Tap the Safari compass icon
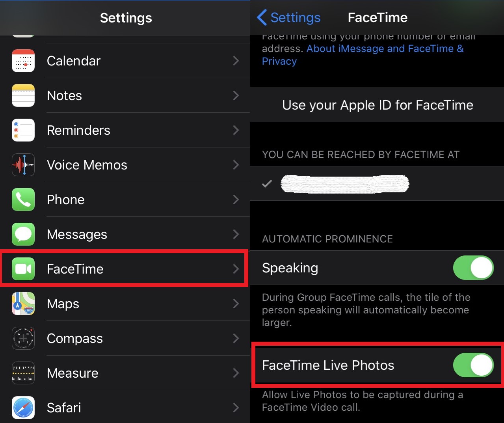Screen dimensions: 504x423 23,408
